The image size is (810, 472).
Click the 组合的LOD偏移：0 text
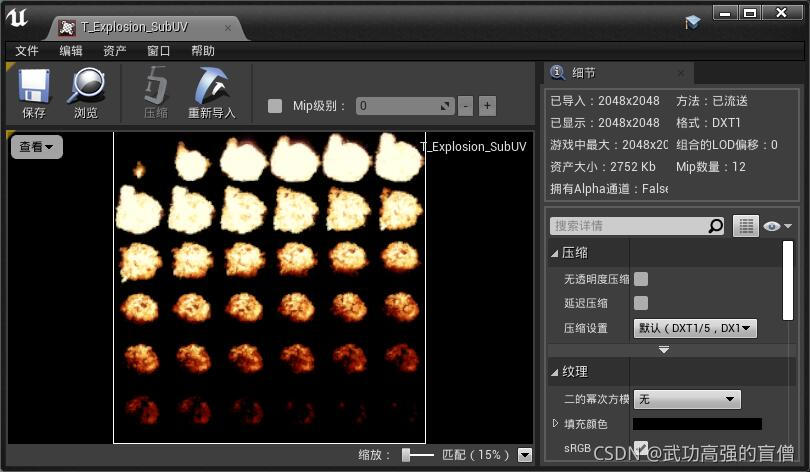[x=726, y=145]
